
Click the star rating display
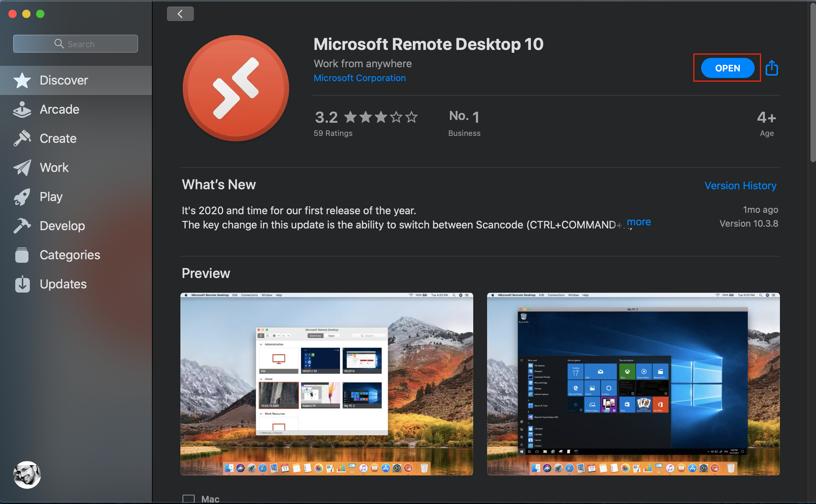pyautogui.click(x=381, y=117)
